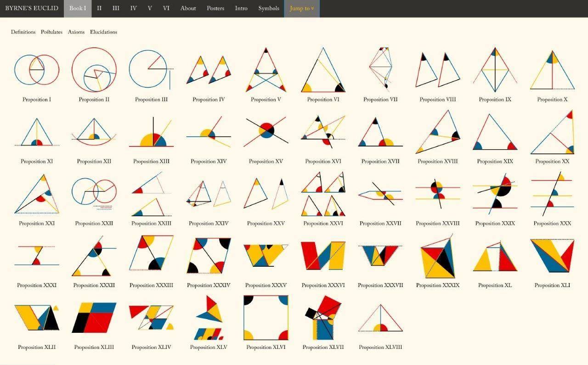The width and height of the screenshot is (588, 365).
Task: Open the Proposition XXXIX diagram
Action: click(438, 256)
